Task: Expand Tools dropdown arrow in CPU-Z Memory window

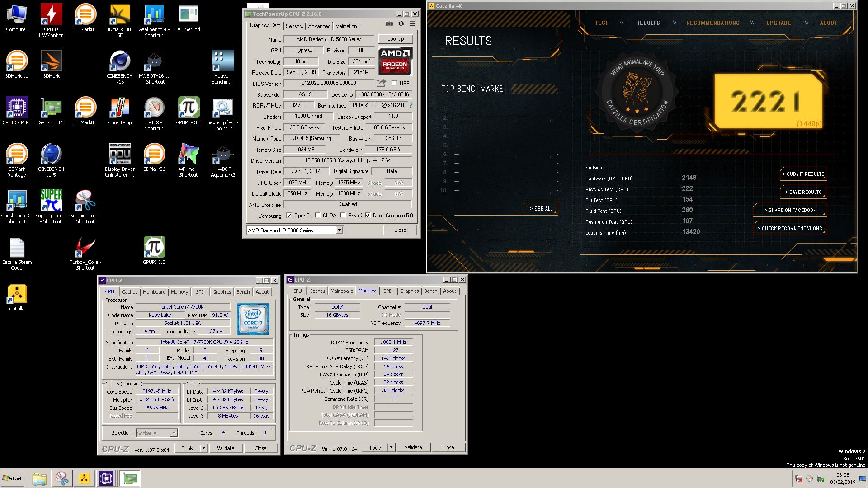Action: click(391, 447)
